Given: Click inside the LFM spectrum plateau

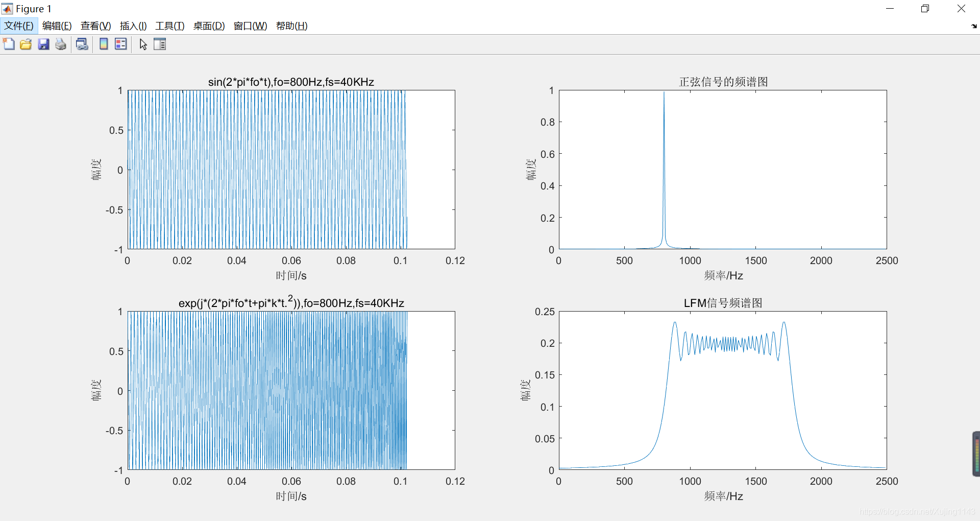Looking at the screenshot, I should click(x=730, y=344).
